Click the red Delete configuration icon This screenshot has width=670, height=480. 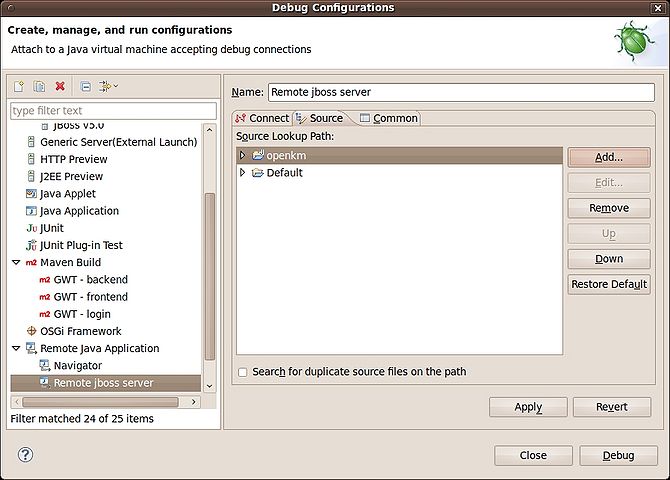60,86
